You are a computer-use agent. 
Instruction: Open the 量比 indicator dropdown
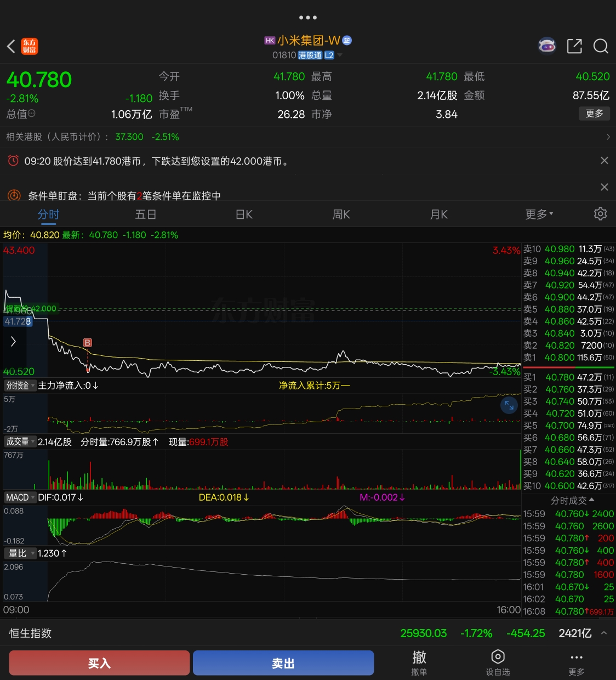[20, 553]
